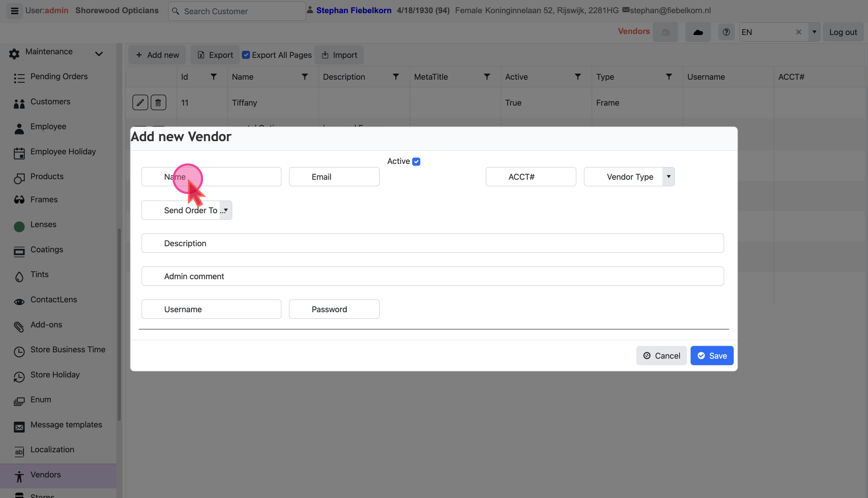
Task: Toggle Export All Pages checkbox
Action: (246, 55)
